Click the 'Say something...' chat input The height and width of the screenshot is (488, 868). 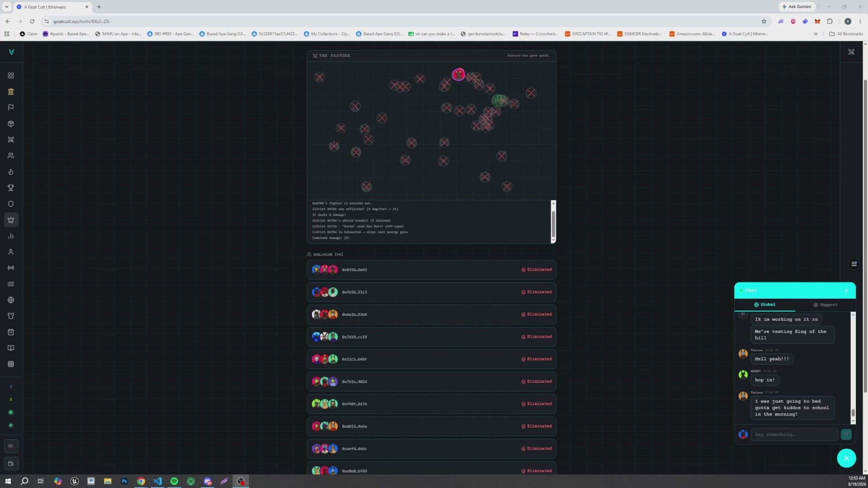click(794, 435)
